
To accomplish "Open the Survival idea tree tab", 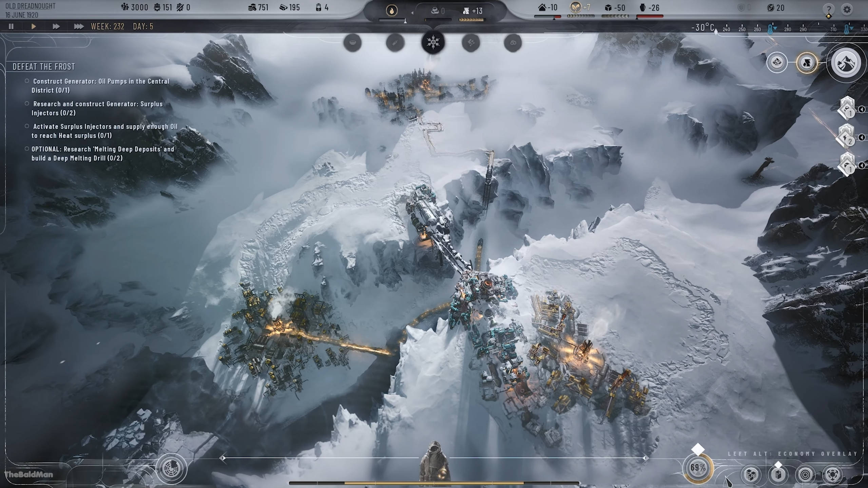I will click(352, 43).
